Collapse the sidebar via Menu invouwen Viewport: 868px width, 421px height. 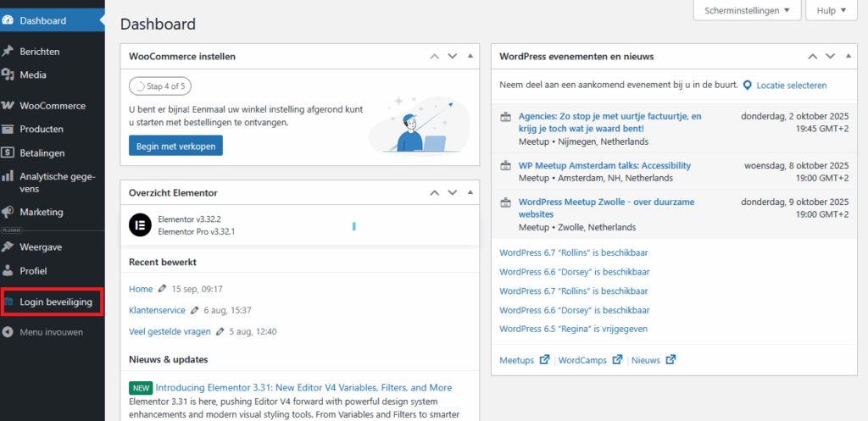51,332
